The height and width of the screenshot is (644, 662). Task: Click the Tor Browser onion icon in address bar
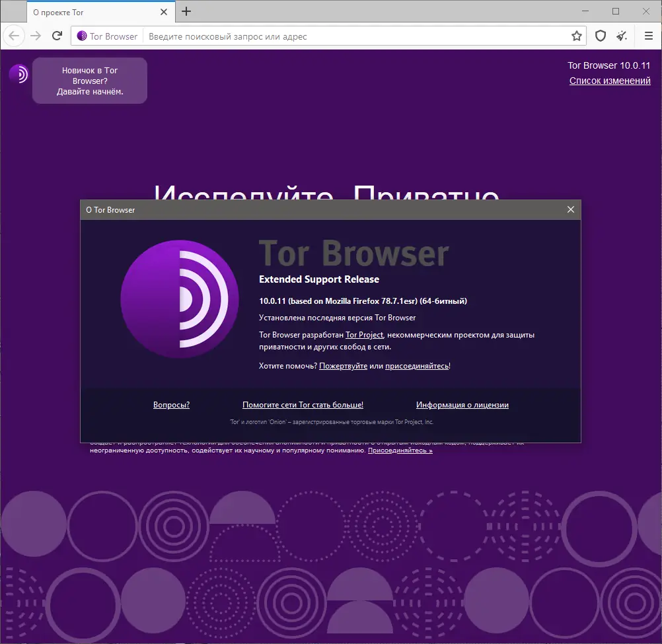coord(81,36)
